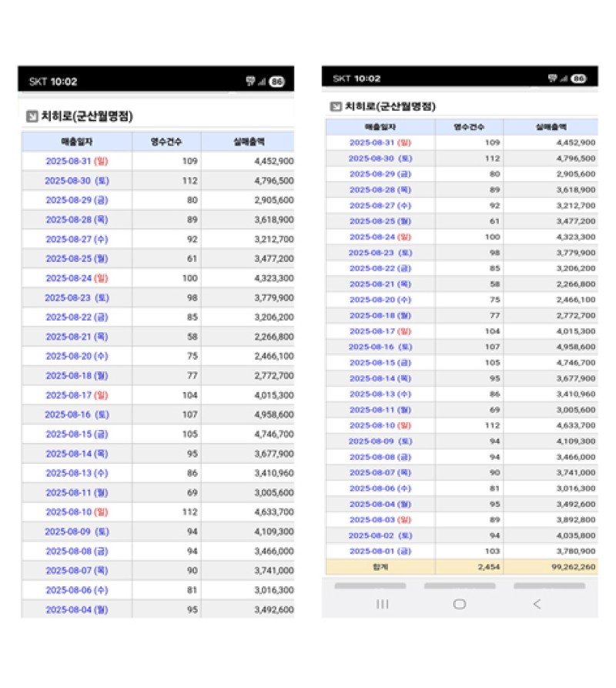This screenshot has width=616, height=688.
Task: Select the total sales amount 99,262,260
Action: coord(574,567)
